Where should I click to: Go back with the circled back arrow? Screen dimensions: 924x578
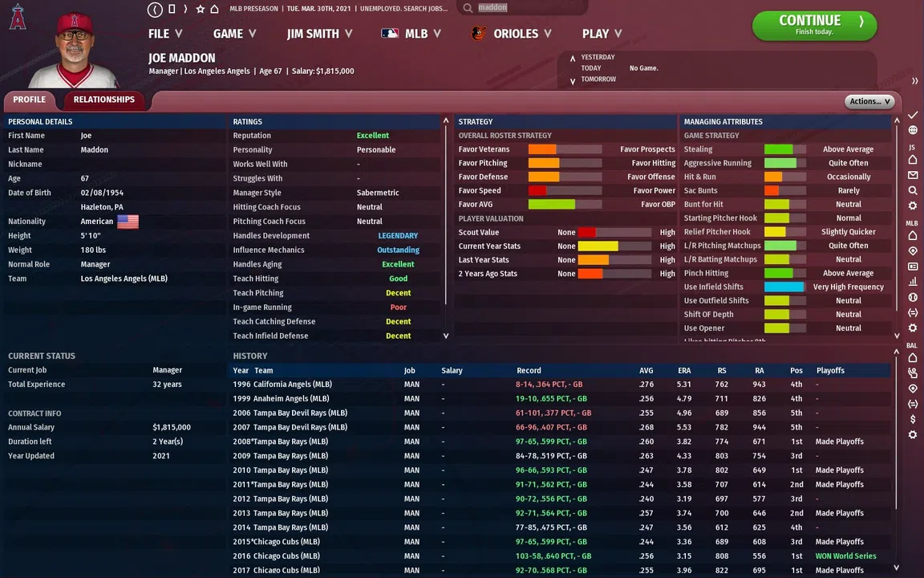(155, 9)
